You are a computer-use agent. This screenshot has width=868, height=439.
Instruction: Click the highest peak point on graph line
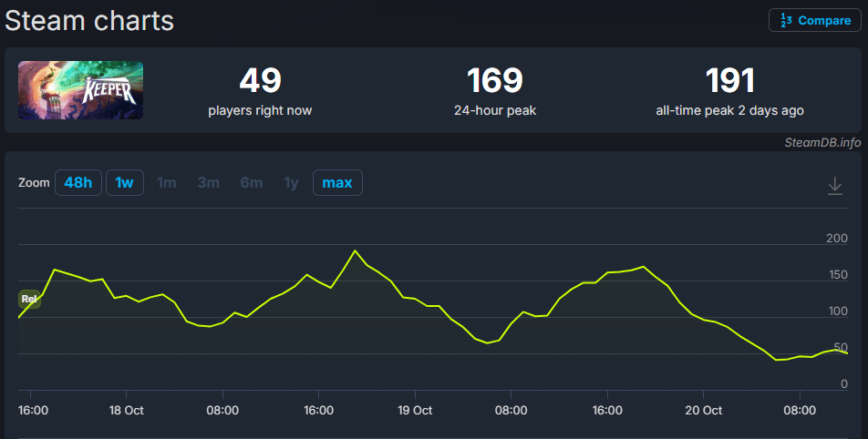pyautogui.click(x=355, y=250)
